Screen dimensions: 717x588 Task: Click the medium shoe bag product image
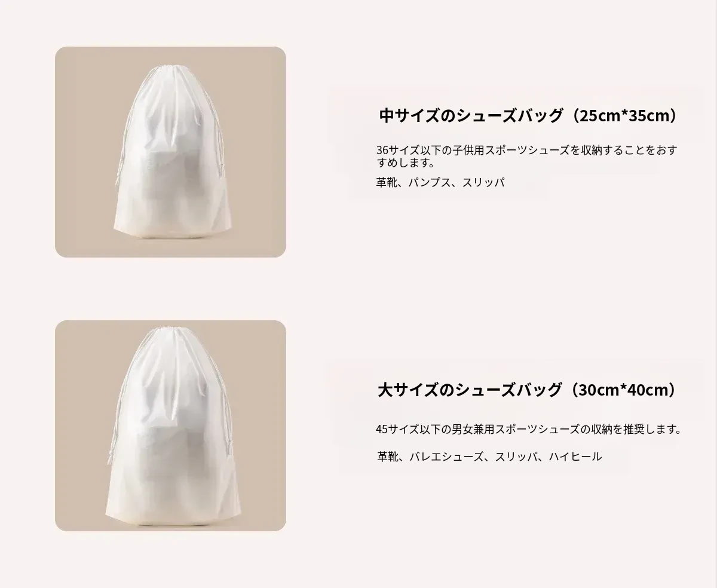click(x=170, y=152)
